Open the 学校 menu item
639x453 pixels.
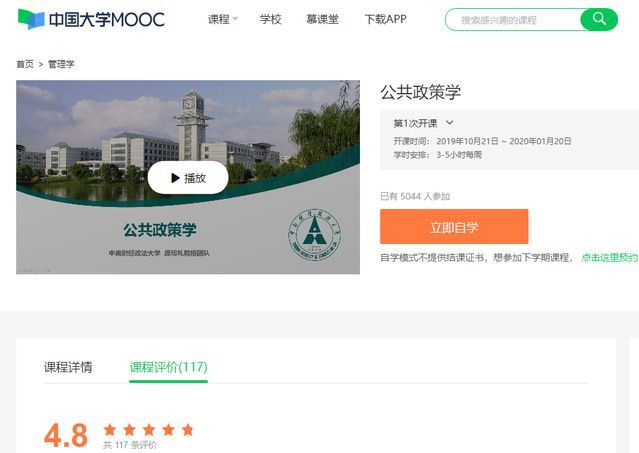[x=270, y=19]
